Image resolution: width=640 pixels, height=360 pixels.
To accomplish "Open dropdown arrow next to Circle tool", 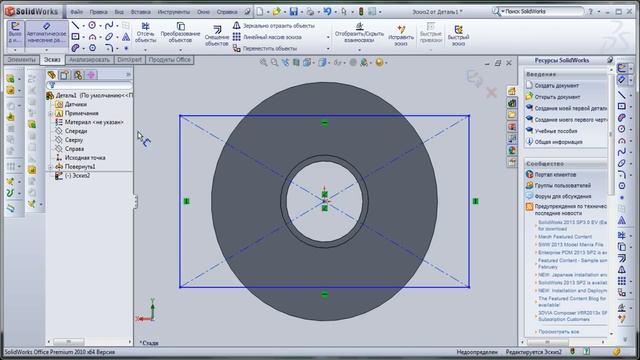I will click(100, 26).
